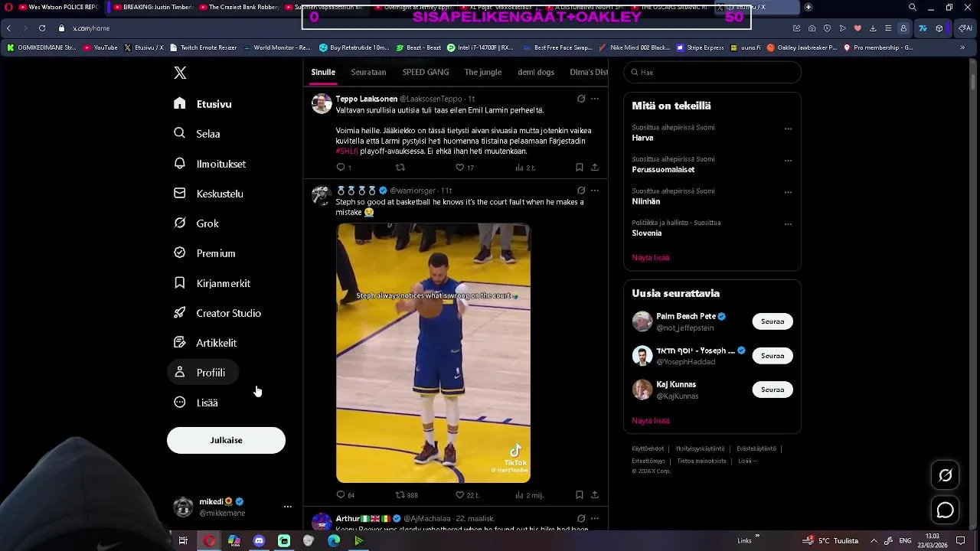Click Näytä lisää under Uusia seurattavia

pos(651,421)
